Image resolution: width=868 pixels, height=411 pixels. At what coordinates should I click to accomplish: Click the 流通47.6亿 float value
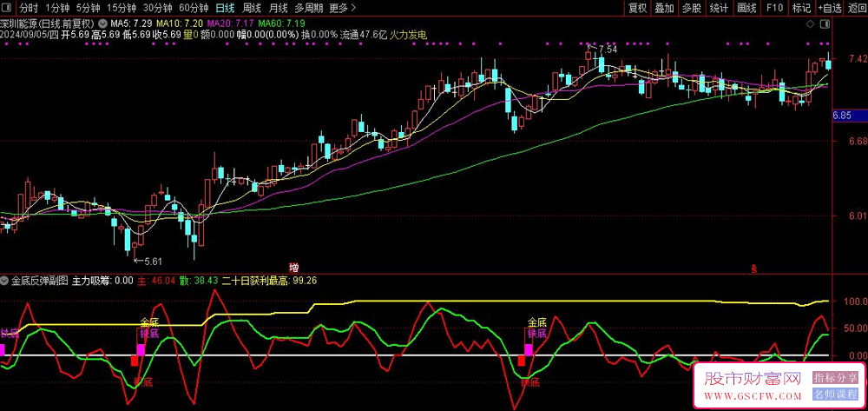tap(364, 35)
